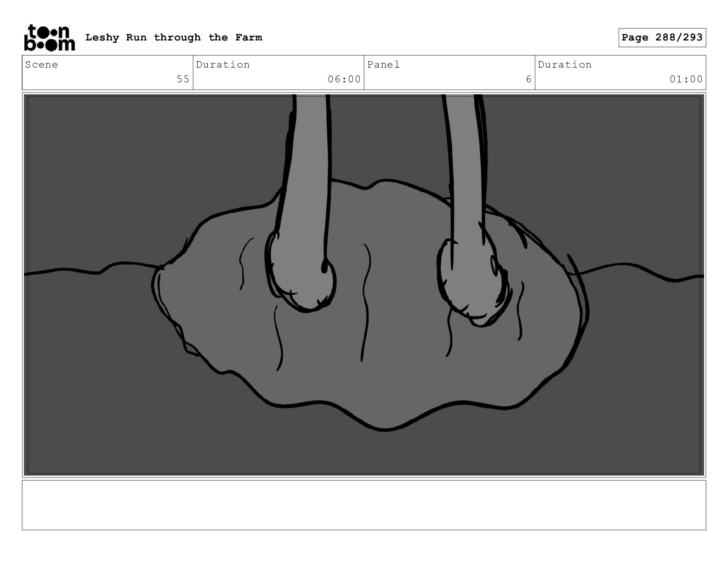Image resolution: width=728 pixels, height=563 pixels.
Task: Select panel number '6'
Action: (x=529, y=79)
